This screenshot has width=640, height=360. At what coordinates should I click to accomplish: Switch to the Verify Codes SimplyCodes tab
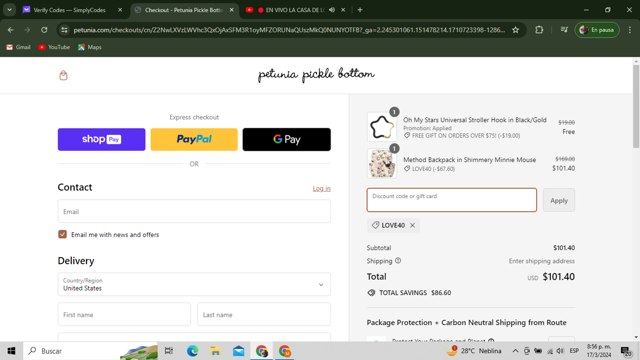(x=69, y=10)
